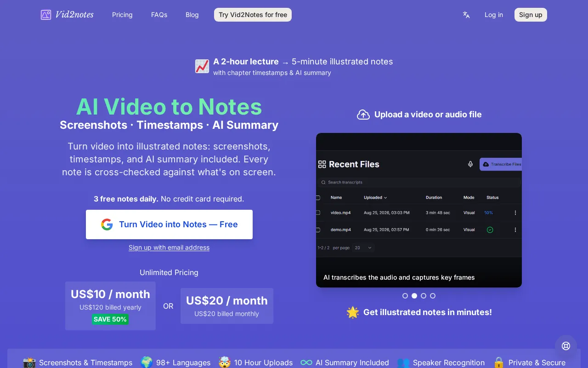Sort by the Uploaded column chevron

pyautogui.click(x=385, y=198)
